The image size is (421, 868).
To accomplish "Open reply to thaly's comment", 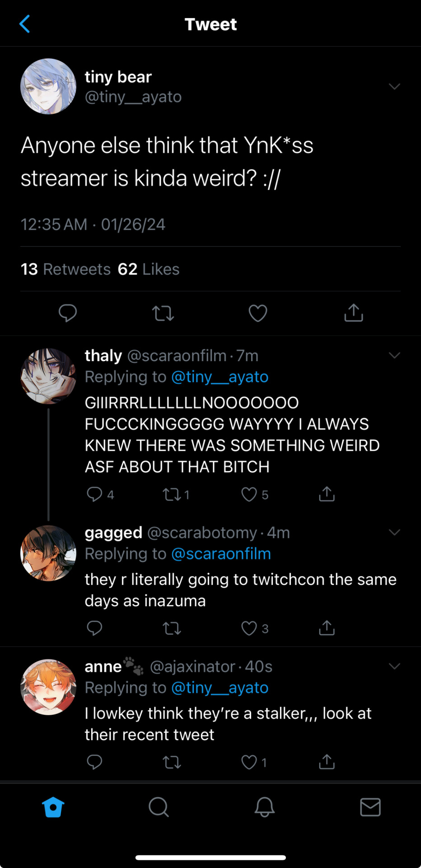I will pos(94,494).
